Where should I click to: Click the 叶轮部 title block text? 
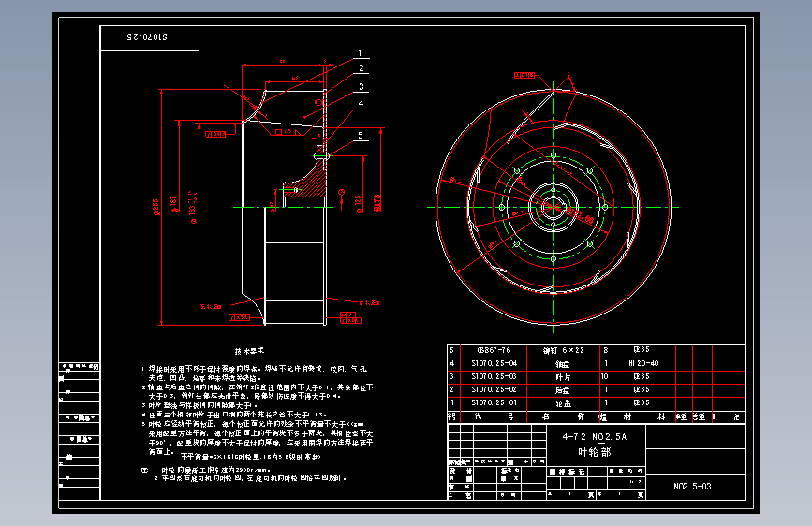(x=595, y=452)
